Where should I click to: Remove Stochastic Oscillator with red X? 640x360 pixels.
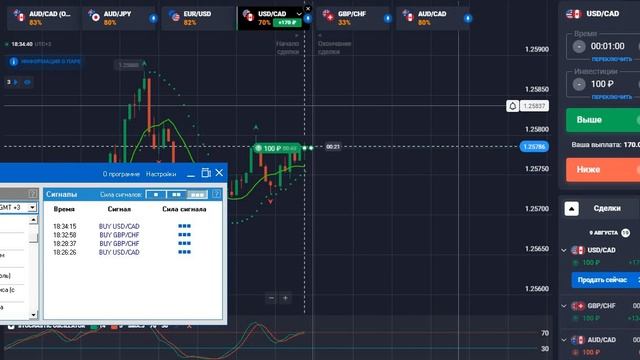[189, 326]
